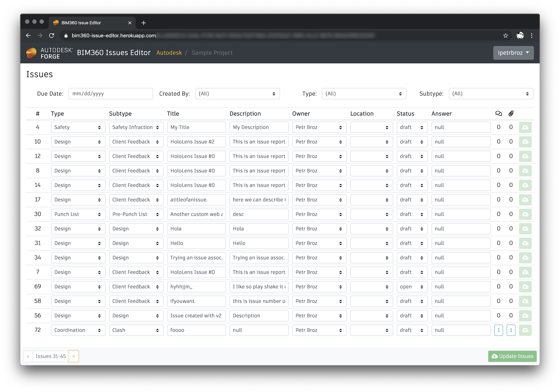Viewport: 560px width, 392px height.
Task: Click comments count button for issue 72
Action: tap(499, 330)
